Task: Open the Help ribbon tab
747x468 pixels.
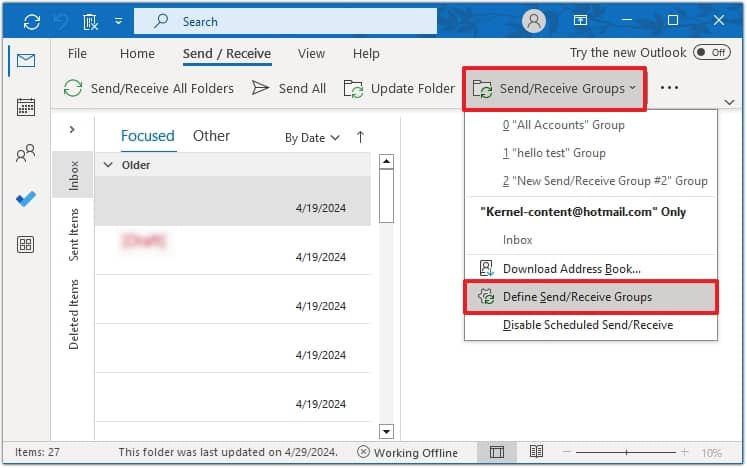Action: (366, 53)
